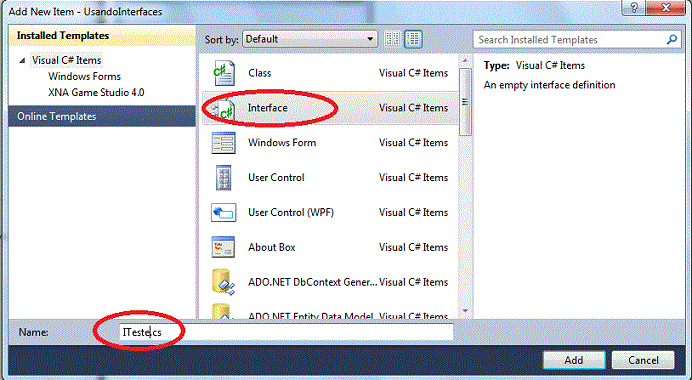
Task: Click the search magnifier icon
Action: tap(672, 40)
